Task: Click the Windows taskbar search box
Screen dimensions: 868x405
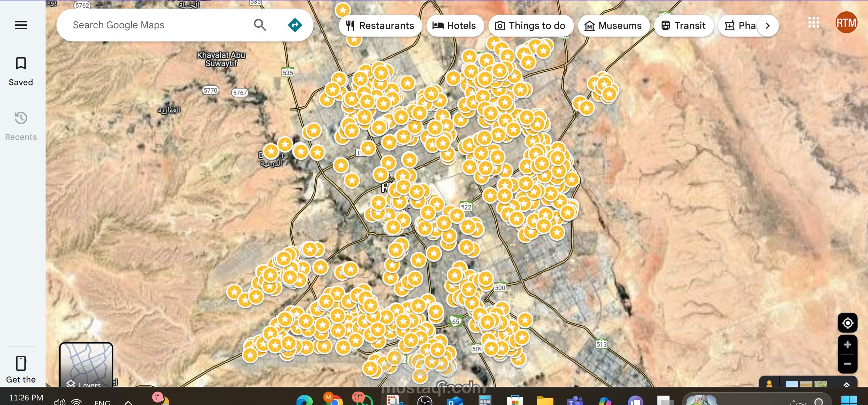Action: coord(756,399)
